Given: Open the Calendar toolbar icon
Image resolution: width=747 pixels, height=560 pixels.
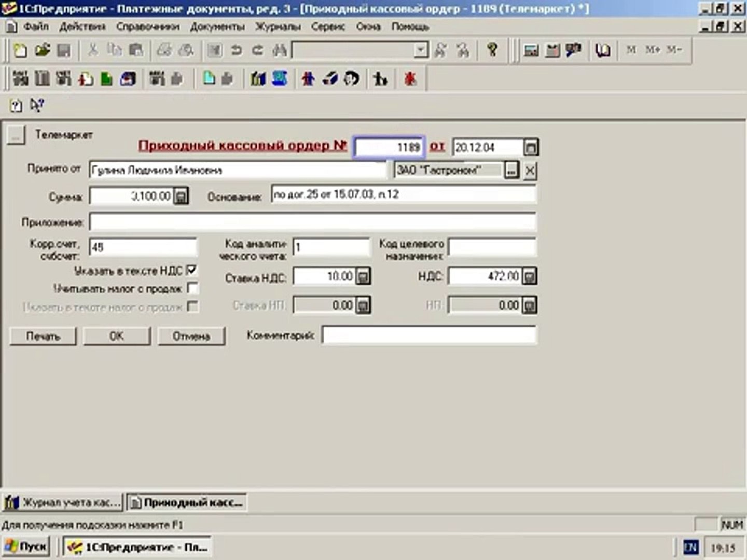Looking at the screenshot, I should coord(552,50).
